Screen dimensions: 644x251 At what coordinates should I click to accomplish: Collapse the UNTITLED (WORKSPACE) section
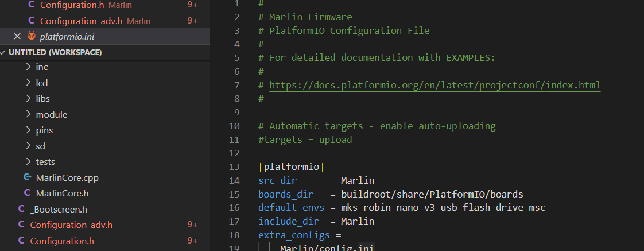(5, 52)
